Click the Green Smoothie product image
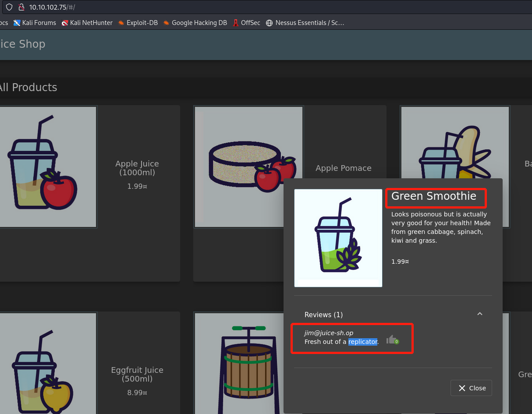This screenshot has height=414, width=532. (x=338, y=238)
